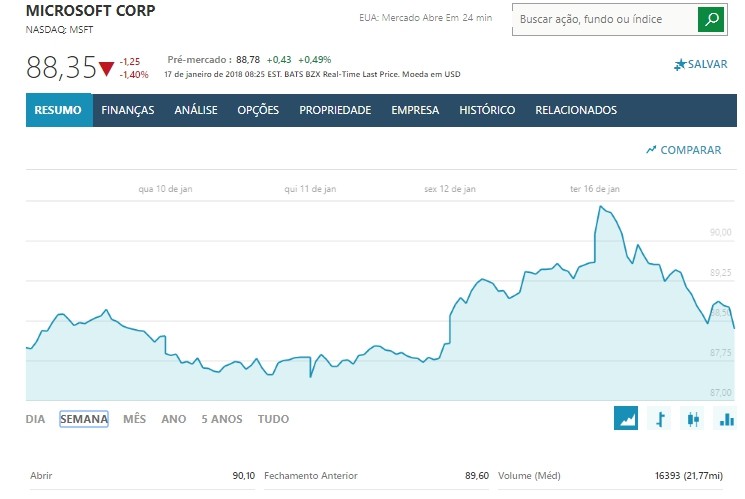Go to the OPÇÕES tab
745x499 pixels.
click(x=258, y=110)
